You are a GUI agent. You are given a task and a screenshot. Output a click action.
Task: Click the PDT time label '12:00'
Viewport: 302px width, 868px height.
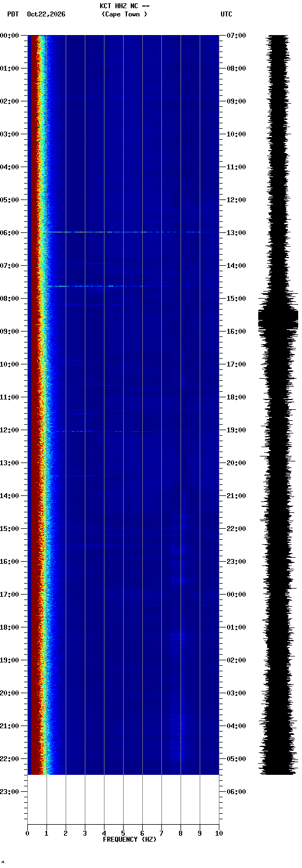[x=9, y=430]
